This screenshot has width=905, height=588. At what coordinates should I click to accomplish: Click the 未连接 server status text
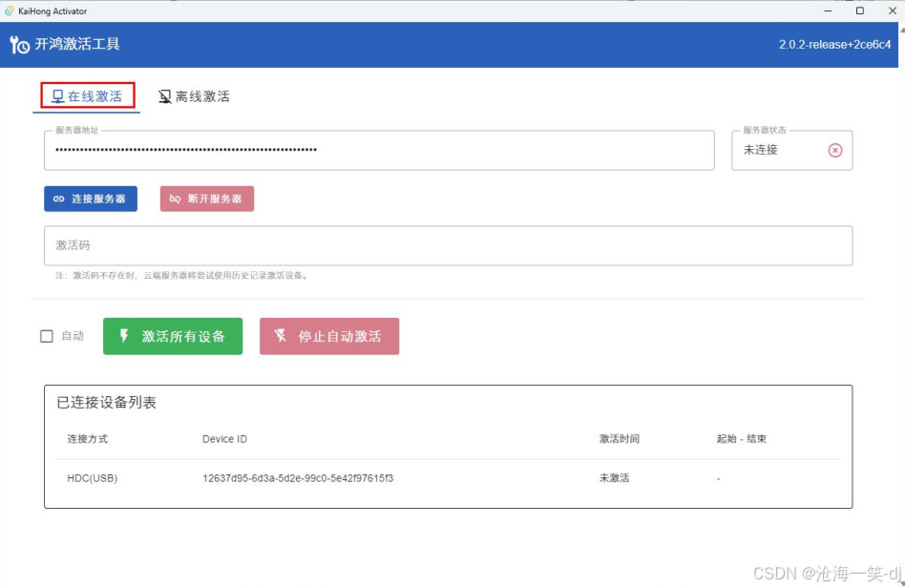coord(760,150)
